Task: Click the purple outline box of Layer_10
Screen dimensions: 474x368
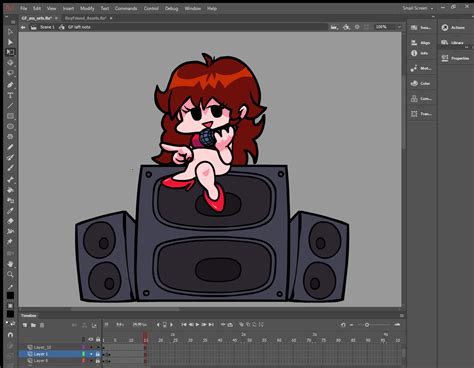Action: point(84,347)
